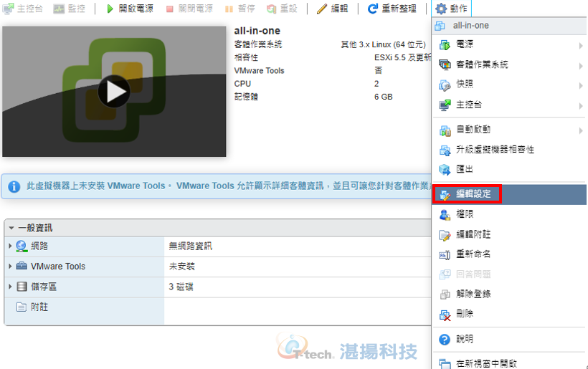Open the 自動啟動 autostart submenu
The image size is (588, 369).
click(509, 130)
